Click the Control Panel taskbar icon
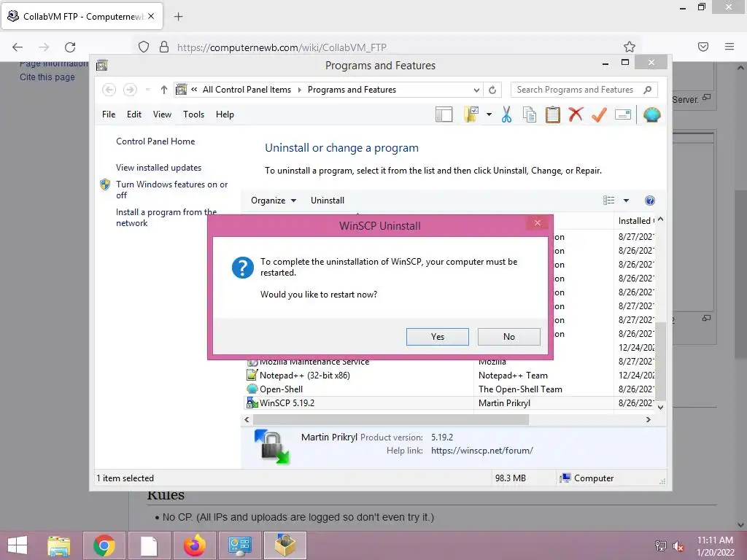The height and width of the screenshot is (560, 747). point(239,545)
